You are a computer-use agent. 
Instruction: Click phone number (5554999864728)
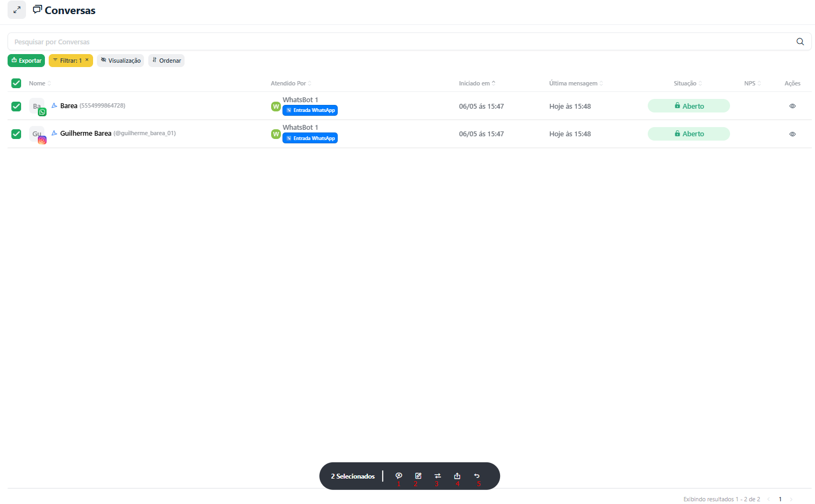tap(102, 106)
